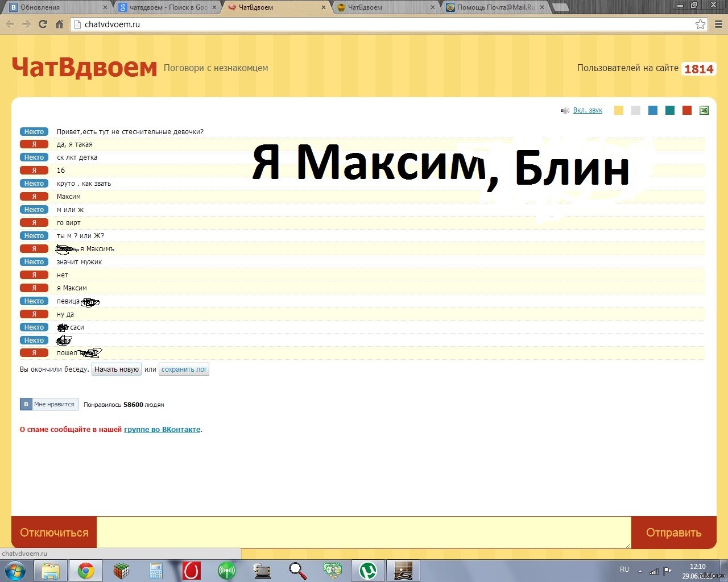Launch Opera from the taskbar
The width and height of the screenshot is (728, 582).
coord(192,570)
